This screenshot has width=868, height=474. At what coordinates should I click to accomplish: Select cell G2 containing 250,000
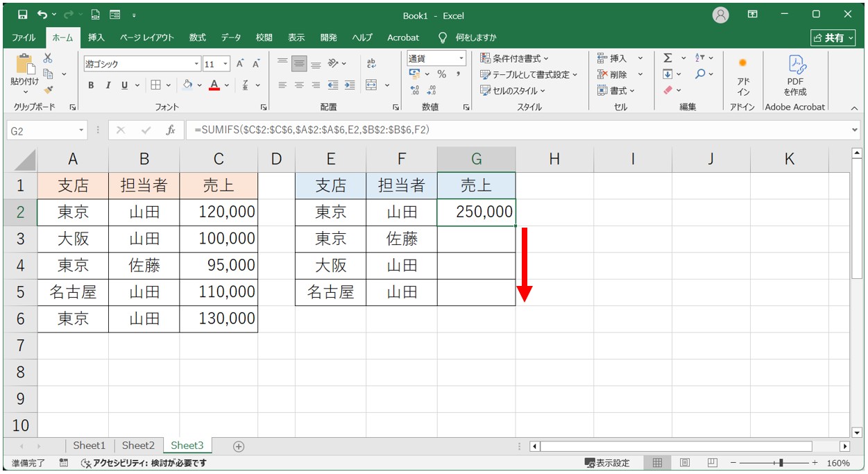point(477,212)
